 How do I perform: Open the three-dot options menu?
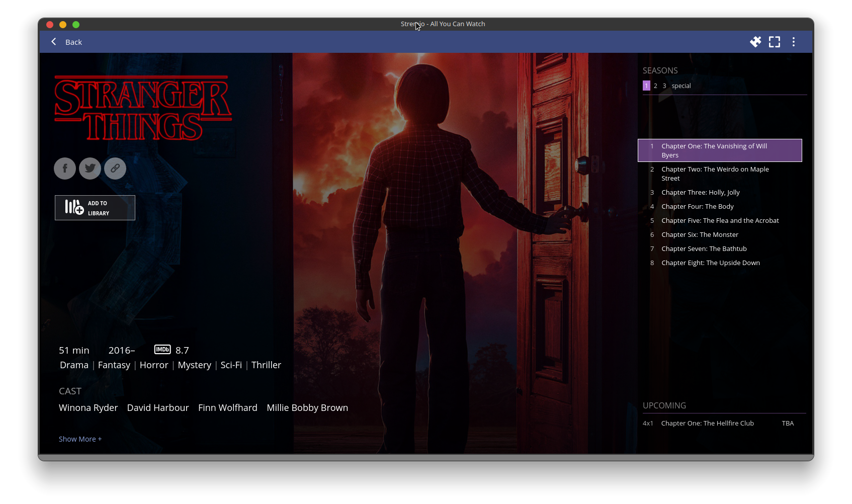[x=794, y=42]
